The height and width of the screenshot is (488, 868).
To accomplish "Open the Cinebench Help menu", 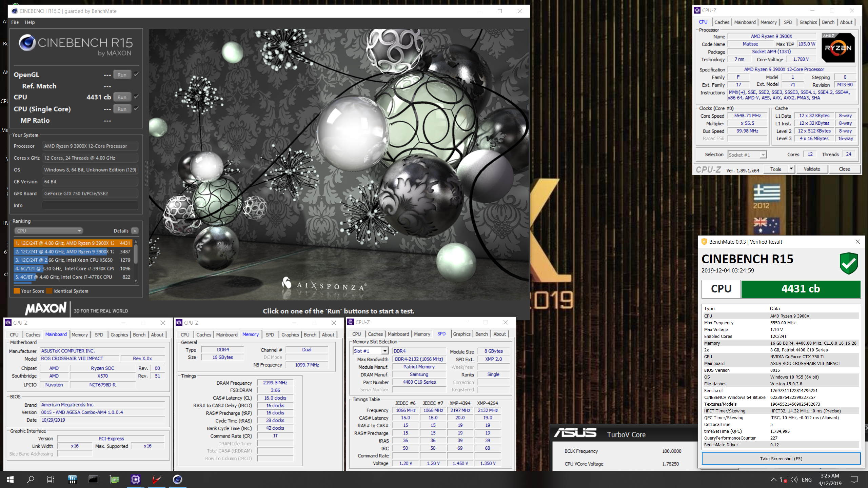I will 30,22.
